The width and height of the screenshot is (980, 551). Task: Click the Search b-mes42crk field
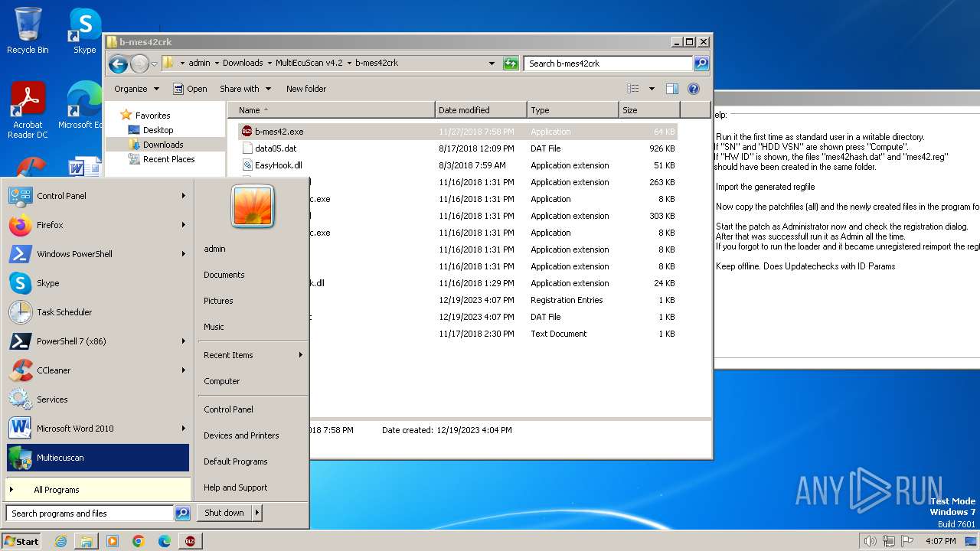[x=608, y=64]
